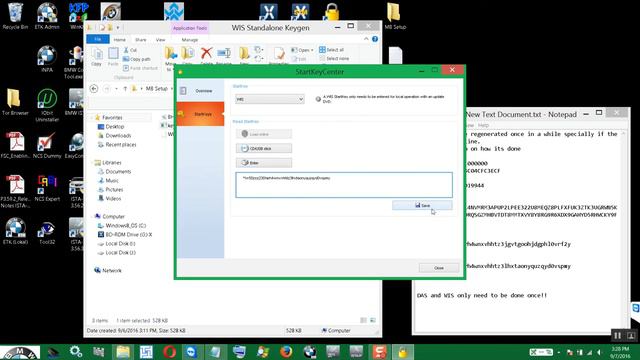Open Firefox from the taskbar
Viewport: 640px width, 360px height.
[286, 351]
